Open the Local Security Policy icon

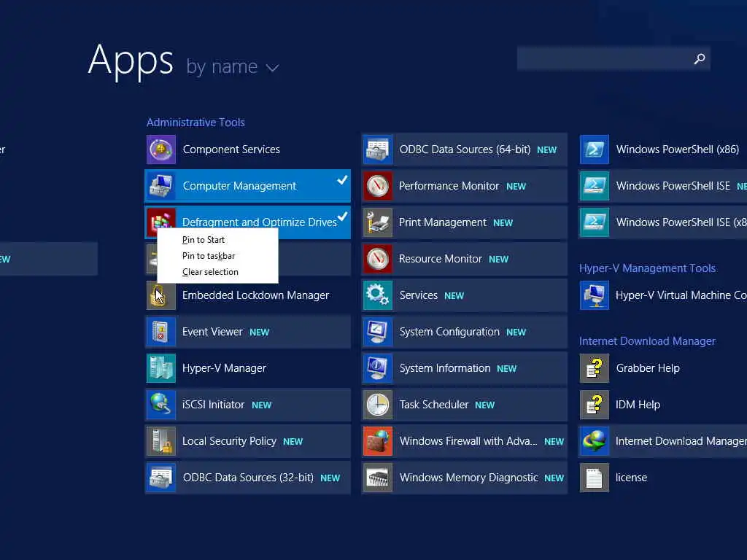pos(161,441)
